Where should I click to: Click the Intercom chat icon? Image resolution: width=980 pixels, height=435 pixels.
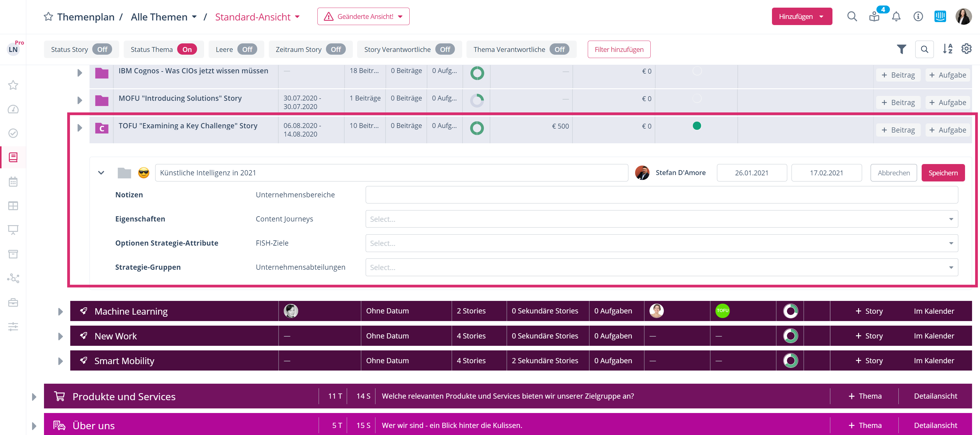point(940,16)
